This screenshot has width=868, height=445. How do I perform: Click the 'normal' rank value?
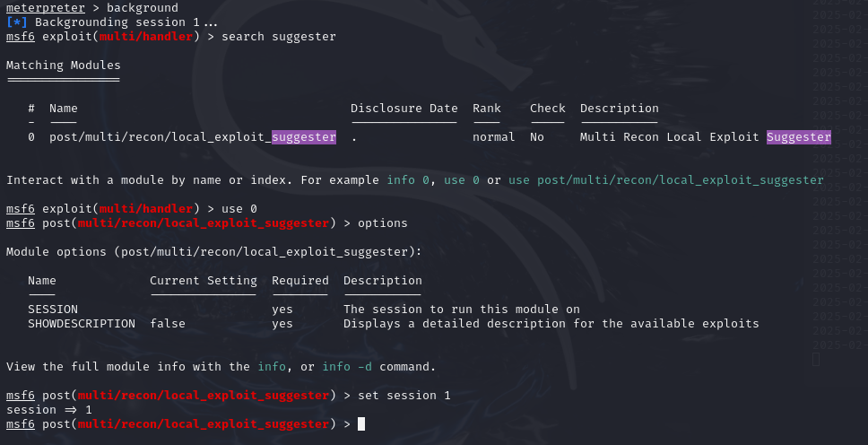(x=494, y=137)
